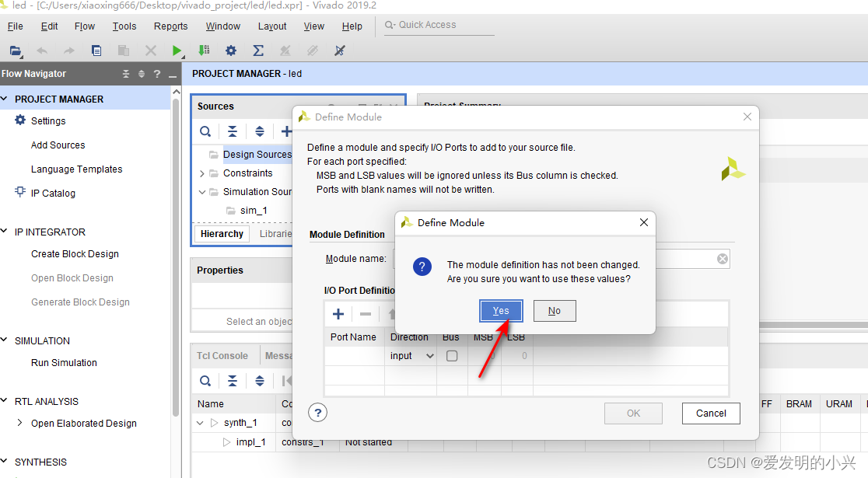
Task: Clear the Module name field
Action: [723, 259]
